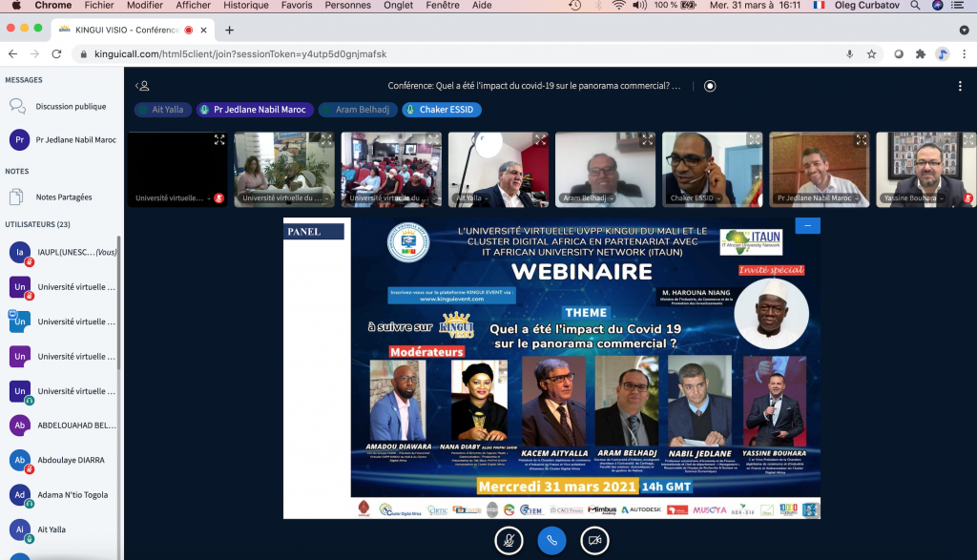Image resolution: width=977 pixels, height=560 pixels.
Task: Open the Chrome Extensions puzzle icon
Action: click(921, 54)
